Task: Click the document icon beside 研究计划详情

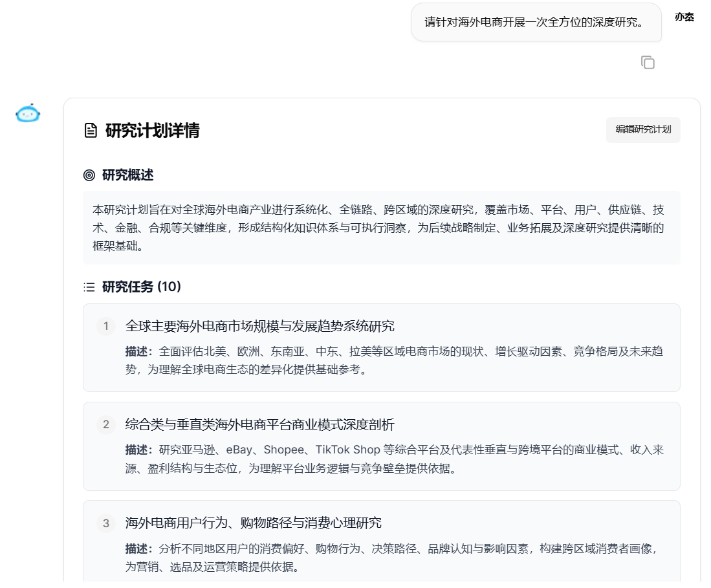Action: [91, 131]
